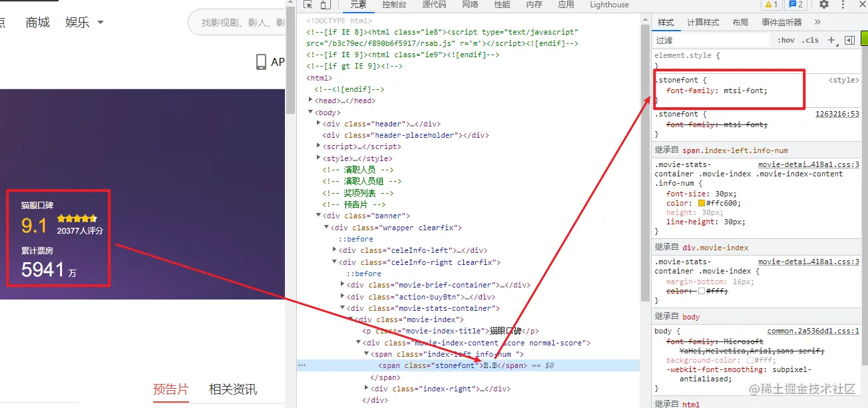This screenshot has height=408, width=868.
Task: Click inherited div.movie-index link
Action: coord(716,248)
